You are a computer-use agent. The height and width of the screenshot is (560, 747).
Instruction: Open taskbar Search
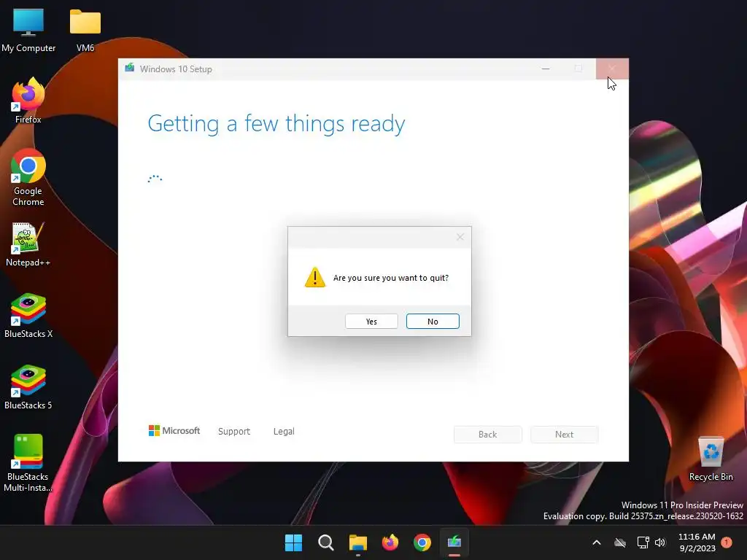click(x=326, y=542)
